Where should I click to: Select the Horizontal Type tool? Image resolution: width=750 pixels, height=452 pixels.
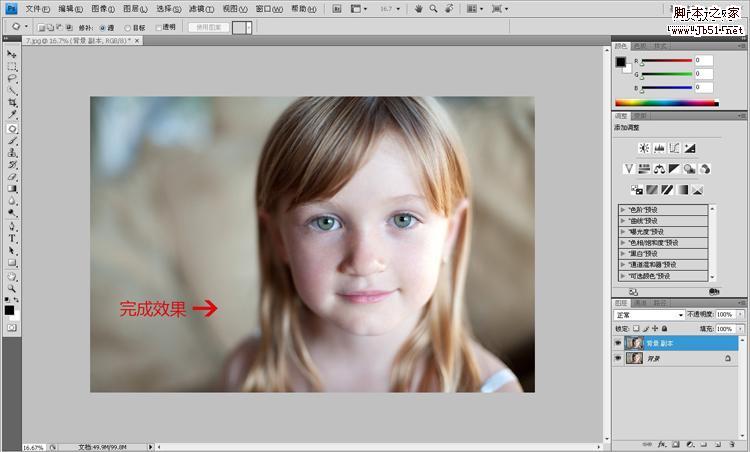11,239
